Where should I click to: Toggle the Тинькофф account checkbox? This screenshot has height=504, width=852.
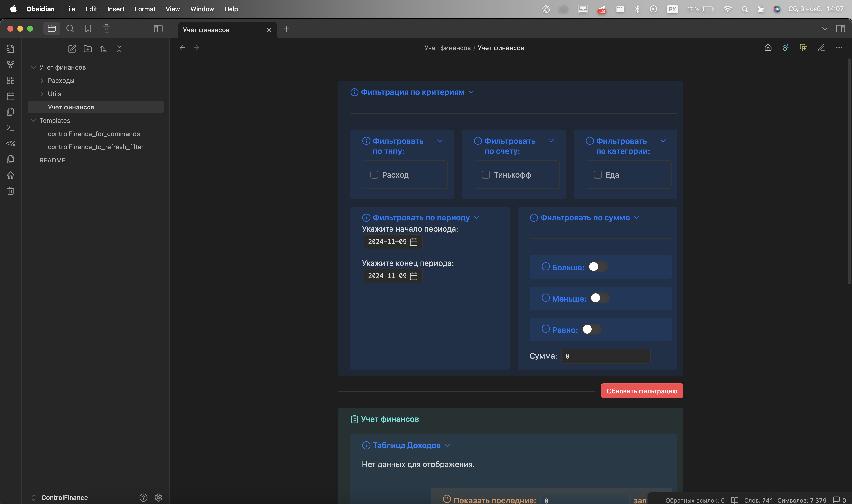click(486, 175)
